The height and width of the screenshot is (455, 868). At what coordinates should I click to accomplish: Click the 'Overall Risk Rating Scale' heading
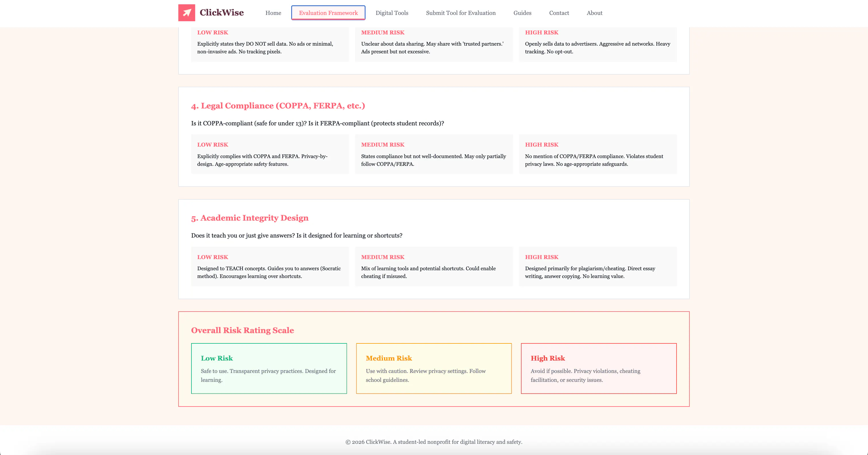[242, 330]
